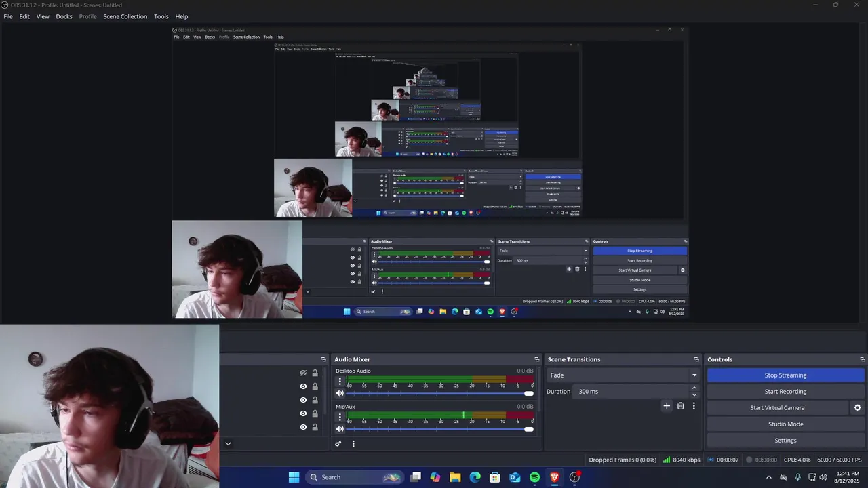The height and width of the screenshot is (488, 868).
Task: Open the Help menu
Action: tap(182, 16)
